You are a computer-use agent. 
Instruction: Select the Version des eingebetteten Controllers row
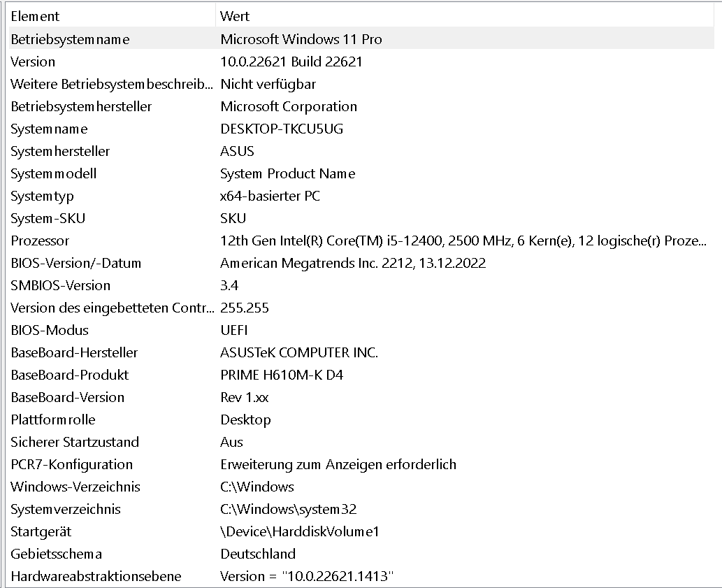[x=112, y=308]
